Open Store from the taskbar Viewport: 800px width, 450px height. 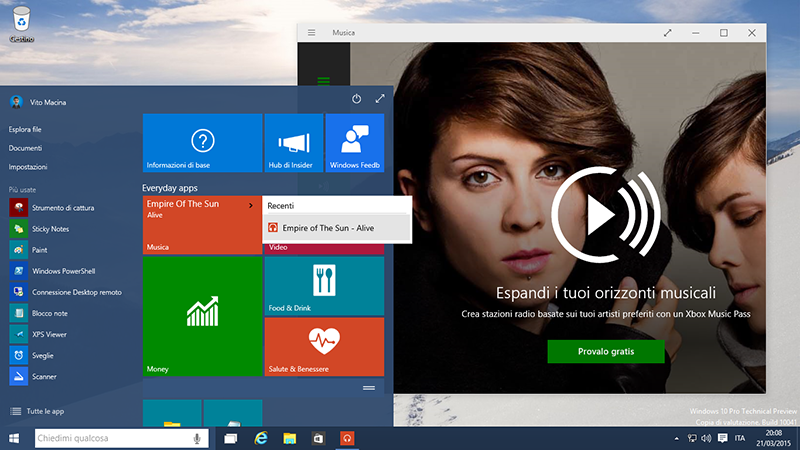[318, 438]
